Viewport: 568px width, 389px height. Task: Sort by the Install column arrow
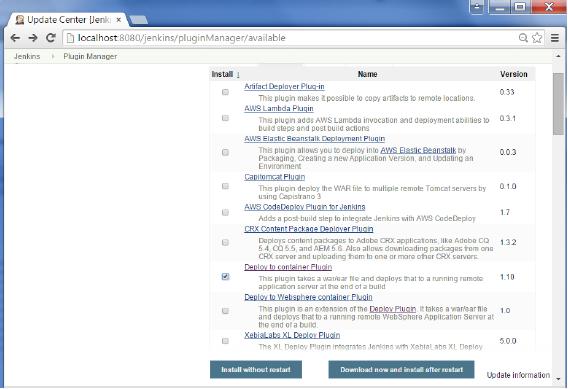238,75
